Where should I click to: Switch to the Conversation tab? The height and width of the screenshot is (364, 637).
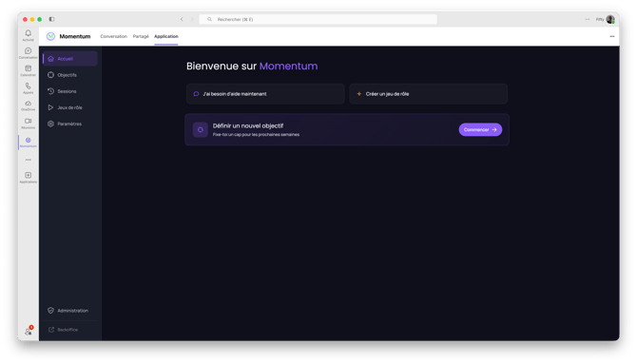[113, 36]
